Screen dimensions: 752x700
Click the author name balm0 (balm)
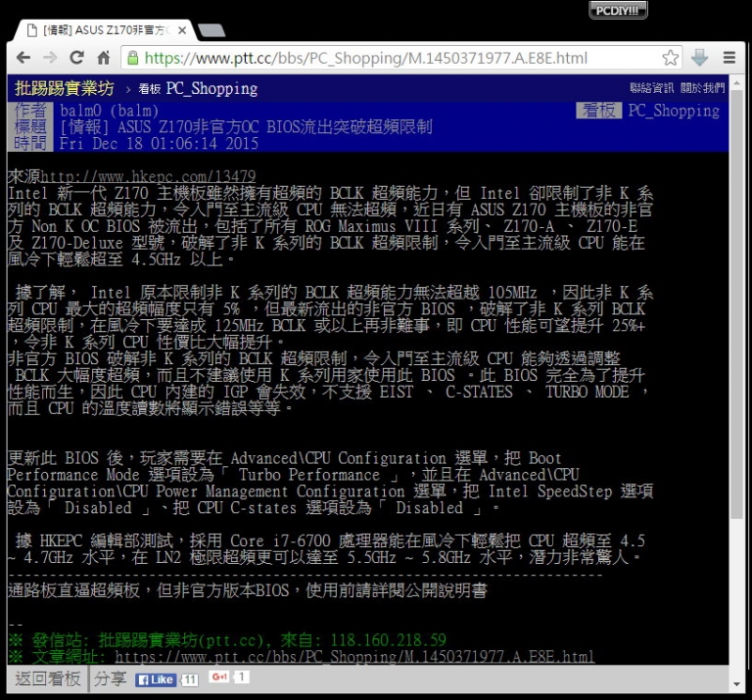point(110,111)
